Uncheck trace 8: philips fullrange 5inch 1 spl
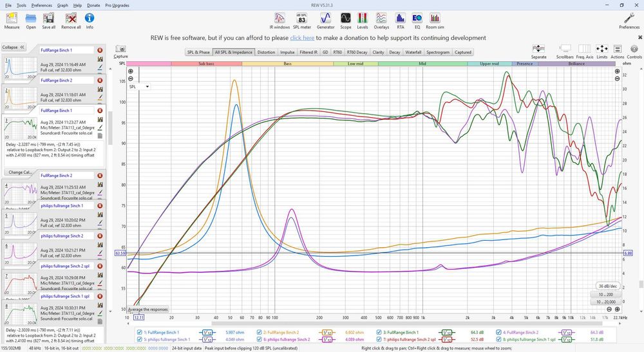 [498, 339]
